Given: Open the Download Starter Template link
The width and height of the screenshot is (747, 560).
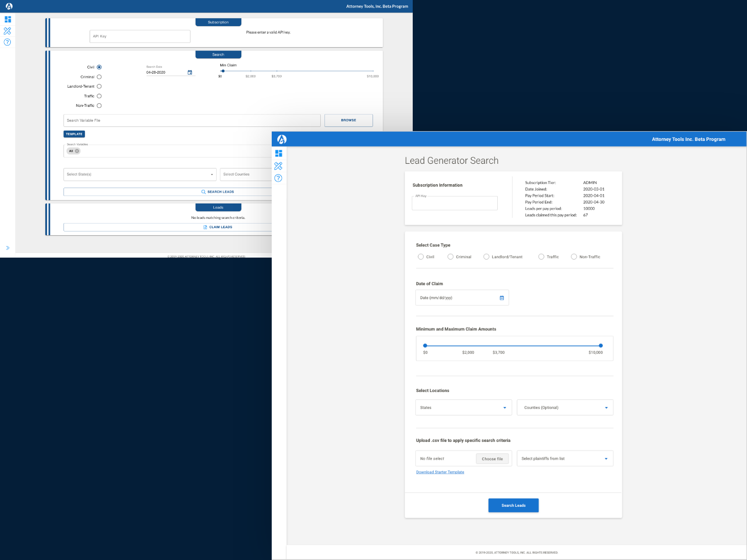Looking at the screenshot, I should tap(440, 472).
